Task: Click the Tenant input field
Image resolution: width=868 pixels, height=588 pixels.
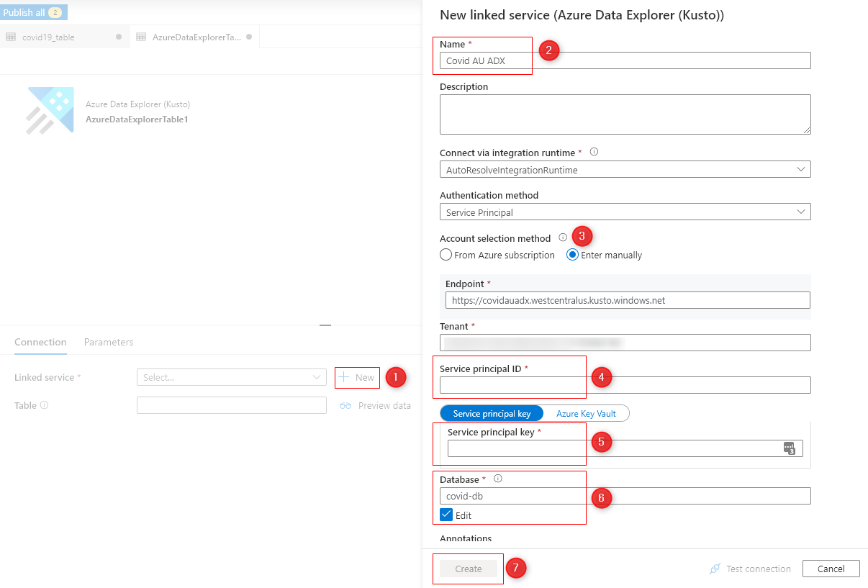Action: click(x=625, y=343)
